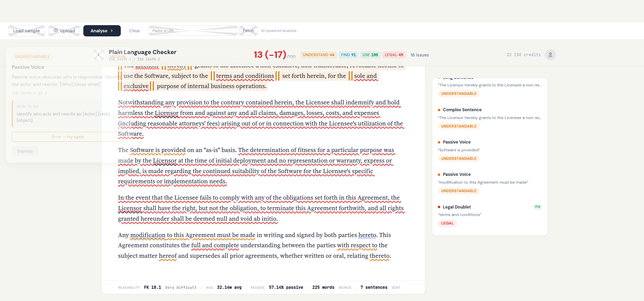644x301 pixels.
Task: Click the back chevron beside Plain Language Checker
Action: pyautogui.click(x=99, y=55)
